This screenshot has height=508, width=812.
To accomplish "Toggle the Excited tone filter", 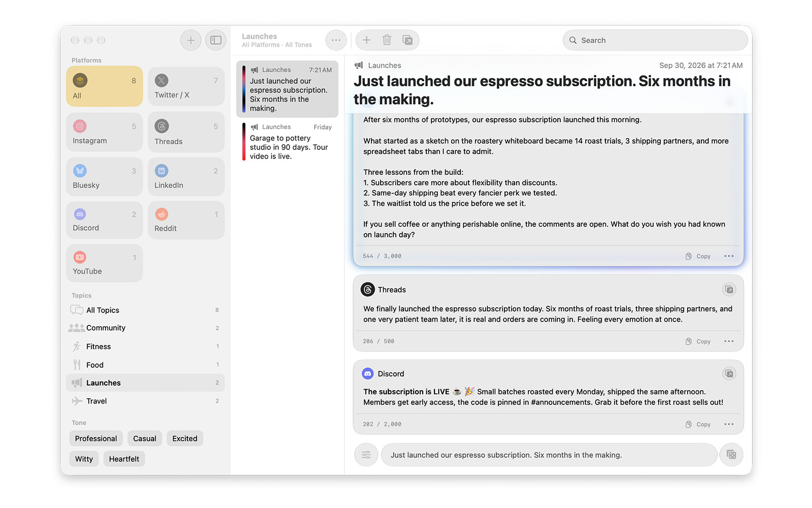I will (x=185, y=438).
